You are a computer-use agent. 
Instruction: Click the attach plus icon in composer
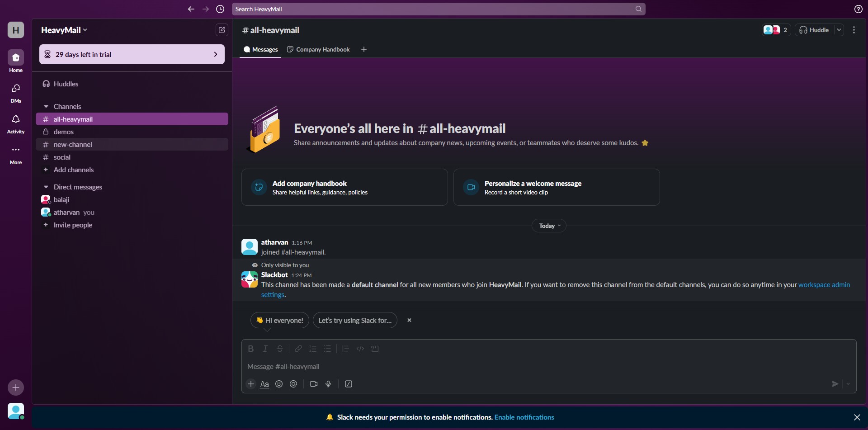251,384
